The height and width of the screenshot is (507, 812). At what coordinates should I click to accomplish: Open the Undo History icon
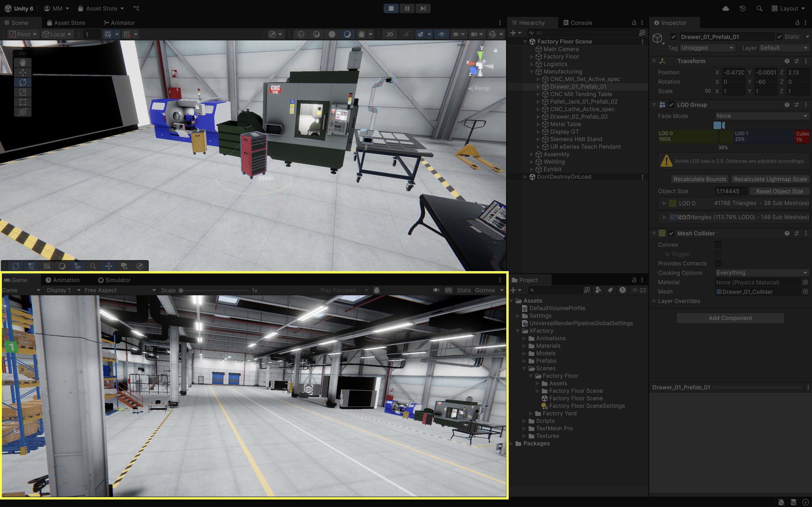coord(742,8)
